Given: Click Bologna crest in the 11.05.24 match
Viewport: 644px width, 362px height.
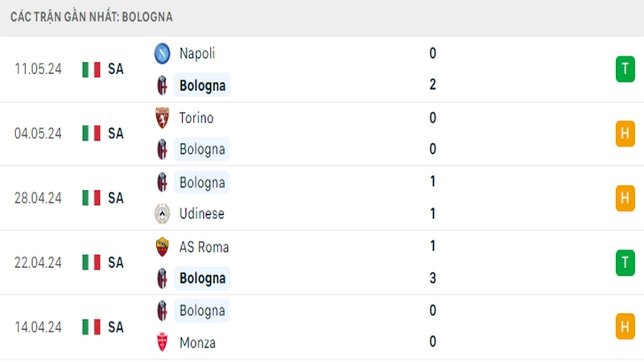Looking at the screenshot, I should point(163,85).
